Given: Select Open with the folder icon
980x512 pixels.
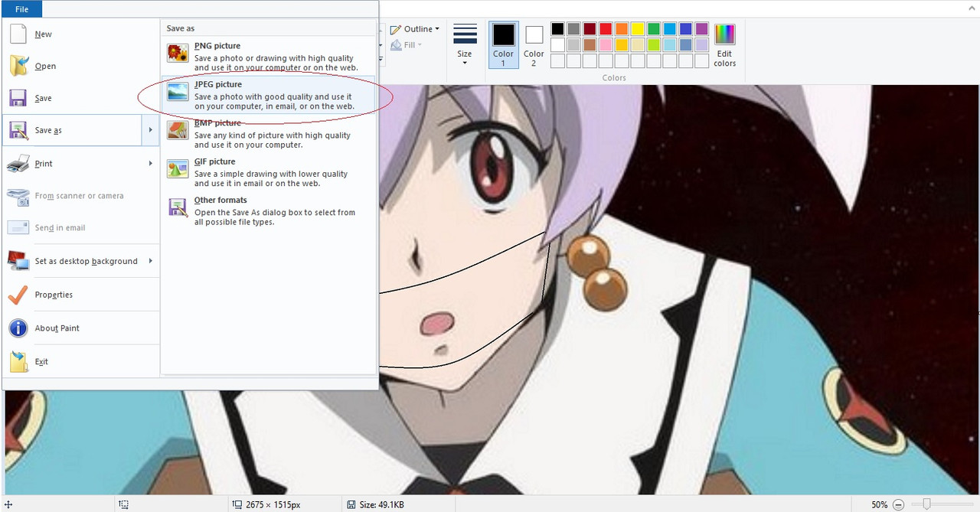Looking at the screenshot, I should pyautogui.click(x=80, y=67).
